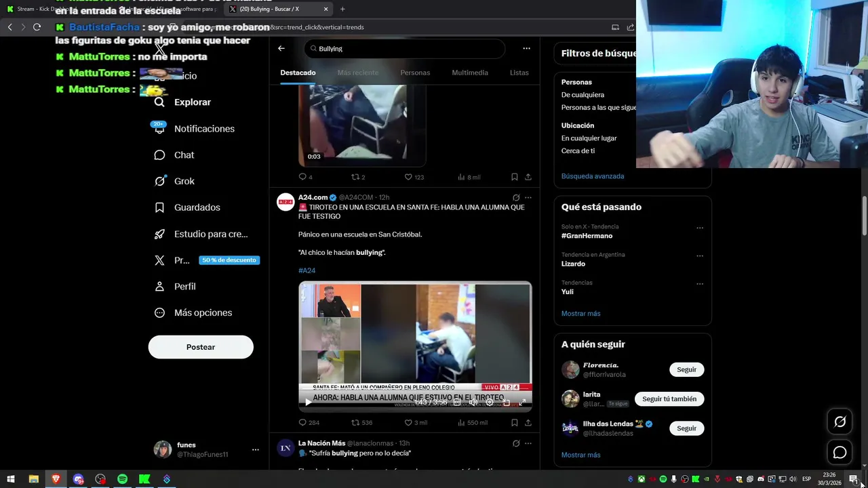This screenshot has width=868, height=488.
Task: Open Grok actions on A24.com post
Action: tap(516, 197)
